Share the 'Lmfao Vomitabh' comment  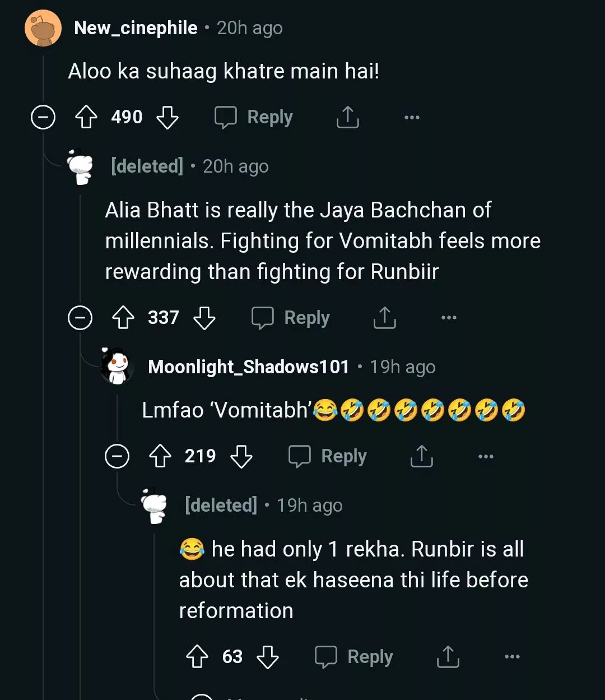point(421,456)
